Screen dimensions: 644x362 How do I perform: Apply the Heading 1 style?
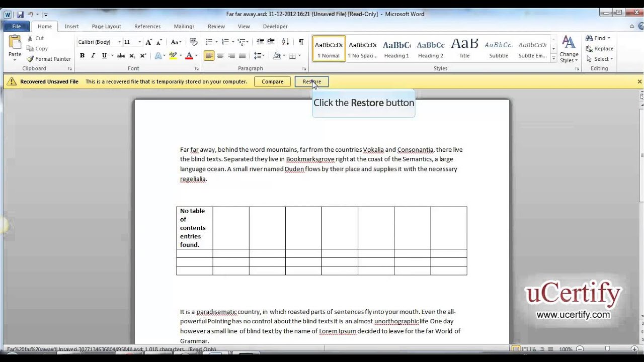tap(396, 49)
